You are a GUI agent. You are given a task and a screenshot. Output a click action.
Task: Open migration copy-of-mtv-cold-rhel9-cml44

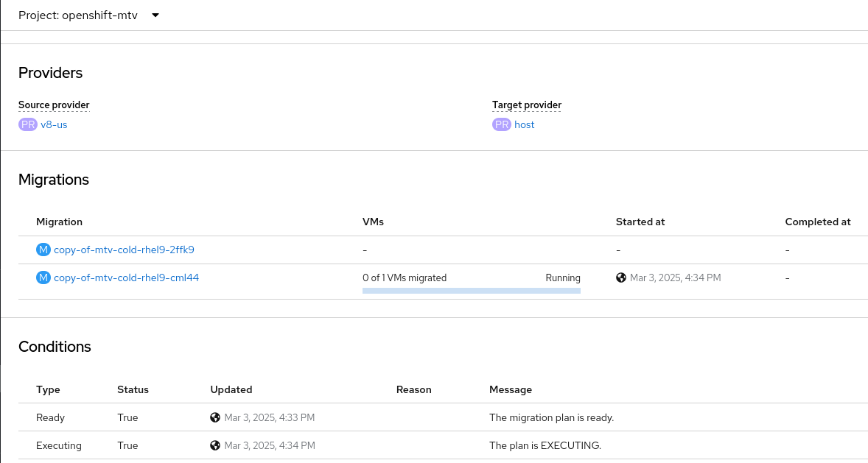[126, 278]
